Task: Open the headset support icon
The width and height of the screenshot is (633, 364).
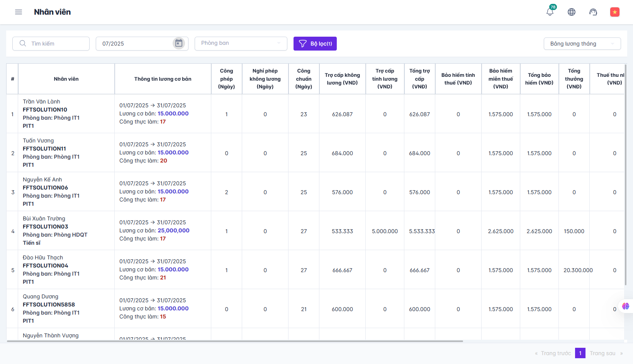Action: coord(593,12)
